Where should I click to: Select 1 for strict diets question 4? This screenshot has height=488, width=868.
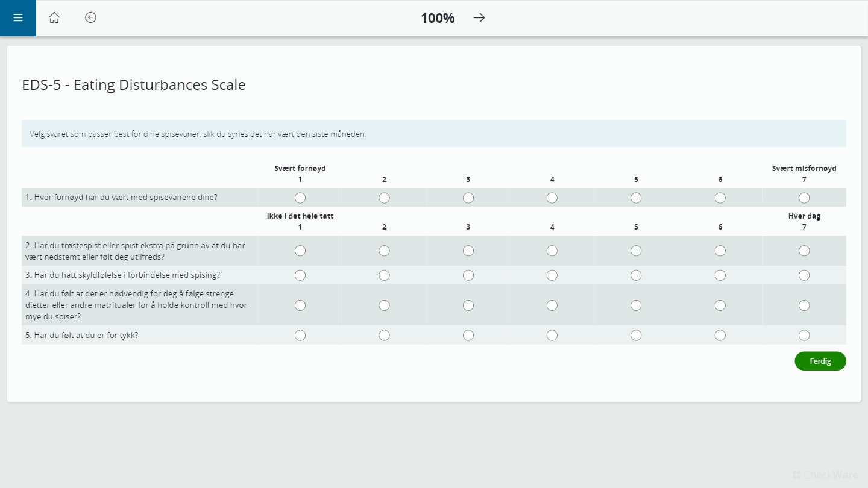pos(300,305)
